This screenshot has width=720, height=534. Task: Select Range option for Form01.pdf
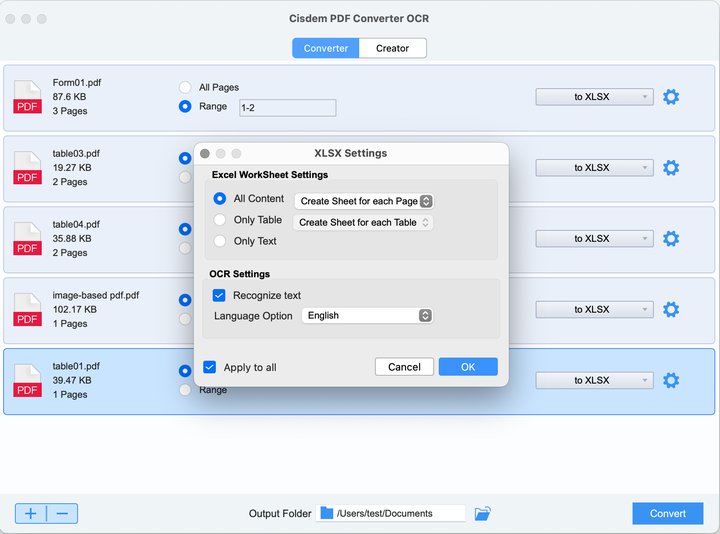coord(185,107)
